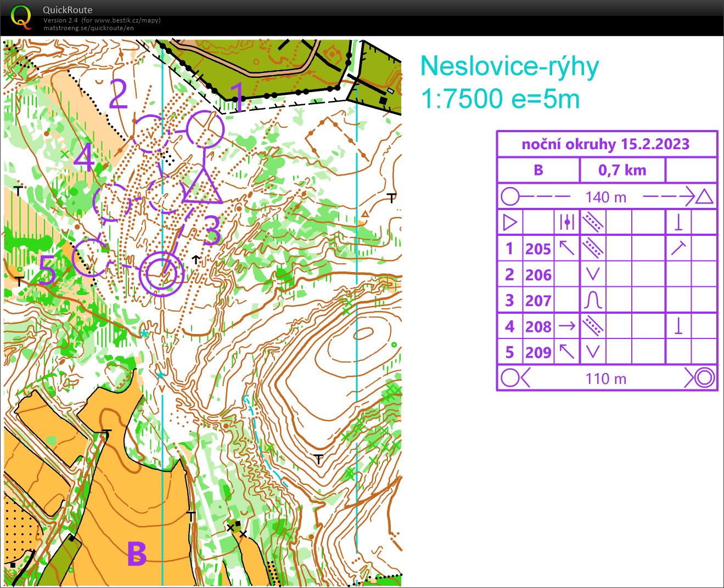Click the noční okruhy 15.2.2023 header
724x588 pixels.
605,144
